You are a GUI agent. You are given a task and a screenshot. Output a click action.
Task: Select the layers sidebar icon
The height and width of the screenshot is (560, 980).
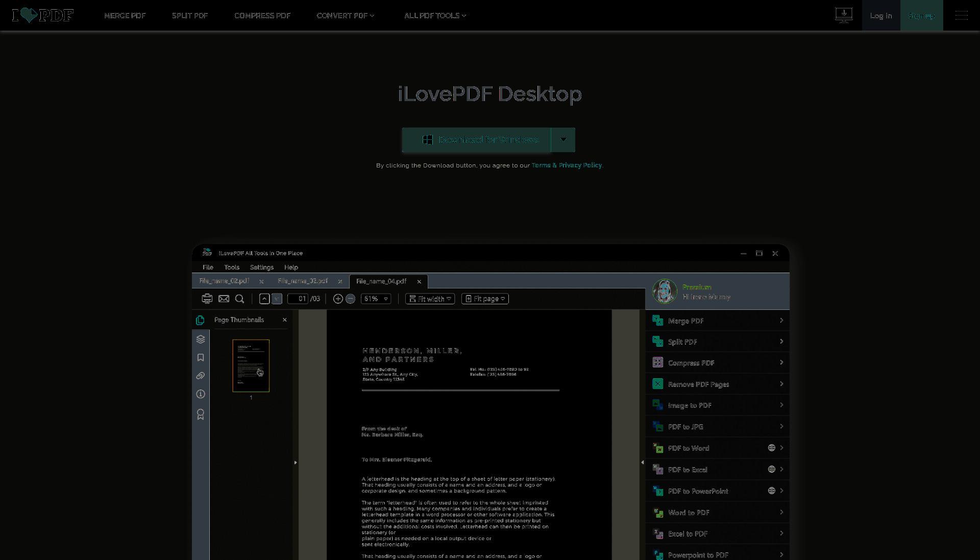click(201, 339)
